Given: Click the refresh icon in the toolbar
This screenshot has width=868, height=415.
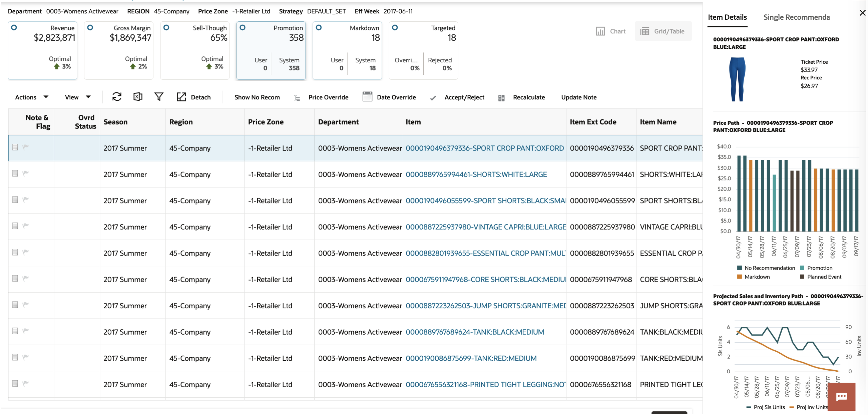Looking at the screenshot, I should (116, 97).
